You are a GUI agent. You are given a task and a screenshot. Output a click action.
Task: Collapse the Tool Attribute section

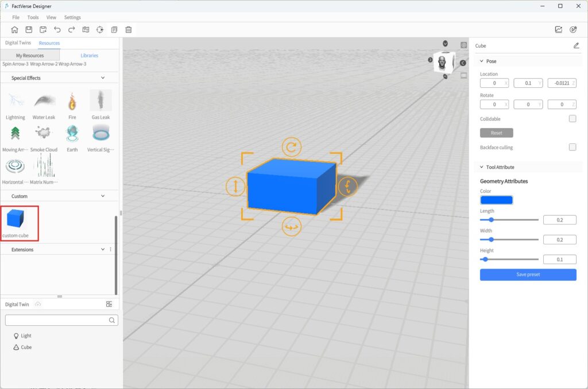tap(481, 168)
